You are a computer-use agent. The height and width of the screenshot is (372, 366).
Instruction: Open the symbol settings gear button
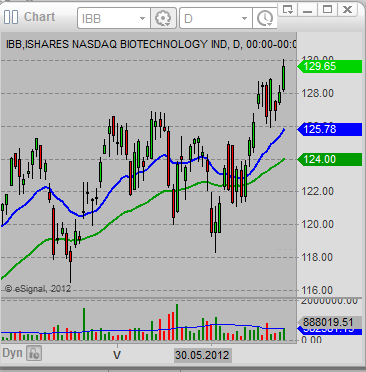pyautogui.click(x=163, y=18)
